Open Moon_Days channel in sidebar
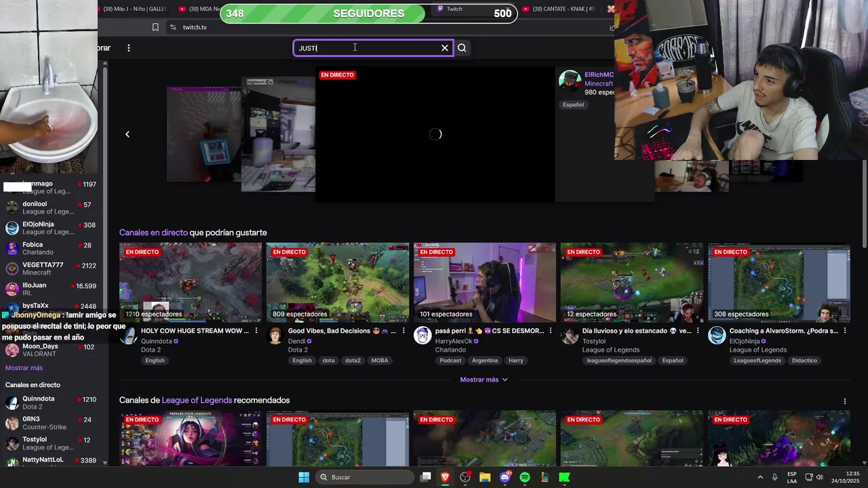This screenshot has height=488, width=868. pos(51,350)
